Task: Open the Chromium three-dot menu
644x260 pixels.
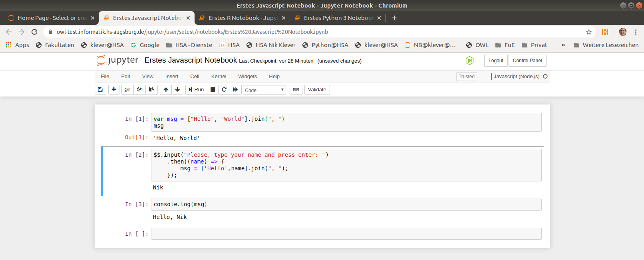Action: (x=636, y=32)
